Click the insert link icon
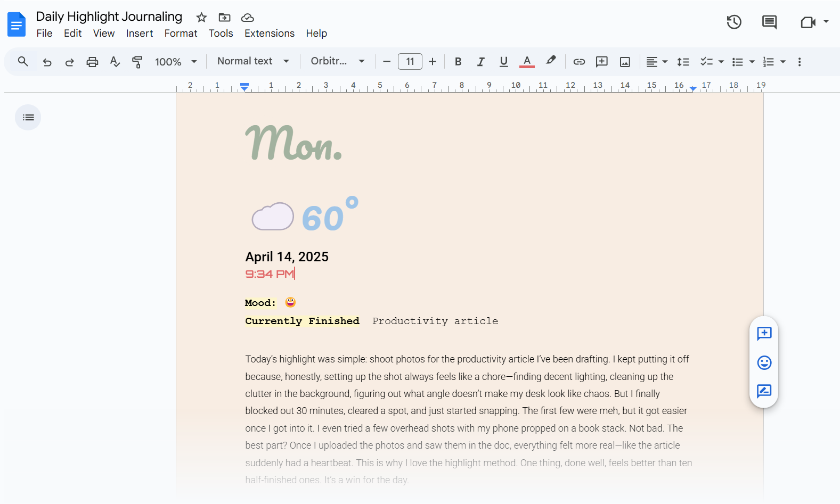Image resolution: width=840 pixels, height=504 pixels. click(579, 62)
